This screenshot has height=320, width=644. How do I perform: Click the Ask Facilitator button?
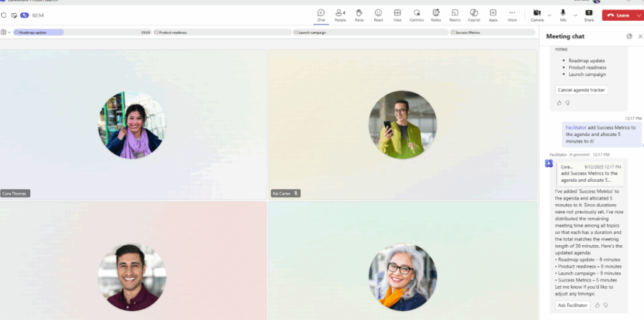tap(572, 305)
